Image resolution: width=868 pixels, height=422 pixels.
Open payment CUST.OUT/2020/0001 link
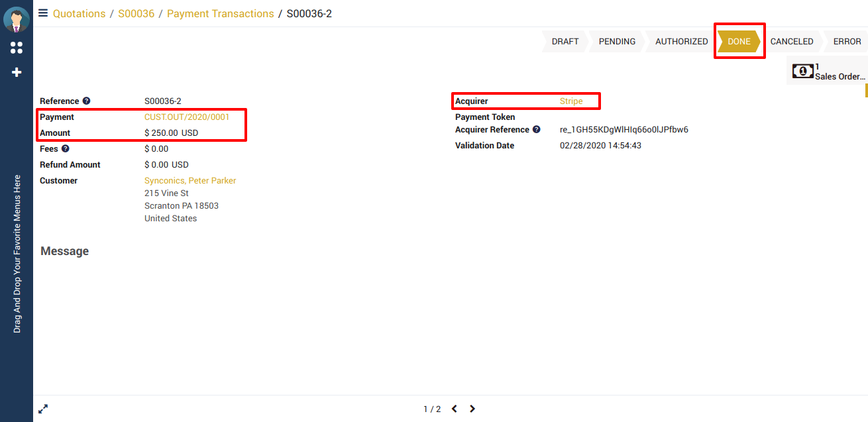tap(187, 117)
